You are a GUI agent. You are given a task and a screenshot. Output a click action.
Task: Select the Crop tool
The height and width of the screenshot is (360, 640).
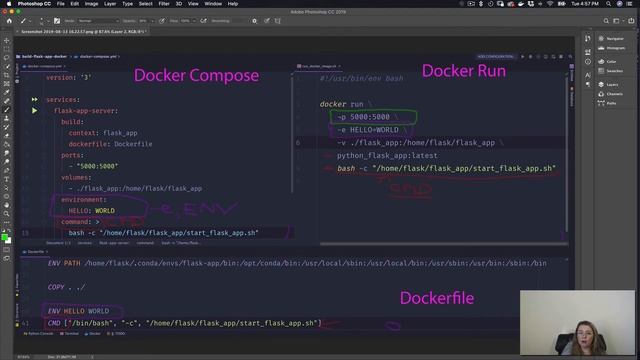click(x=7, y=75)
